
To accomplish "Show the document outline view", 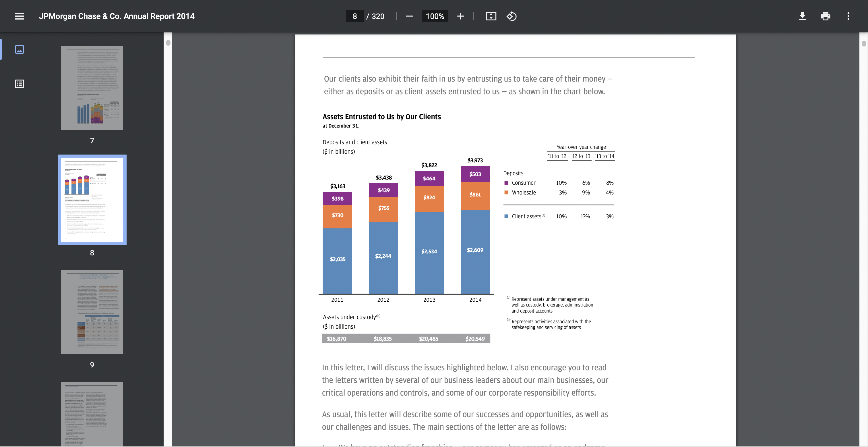I will click(20, 84).
